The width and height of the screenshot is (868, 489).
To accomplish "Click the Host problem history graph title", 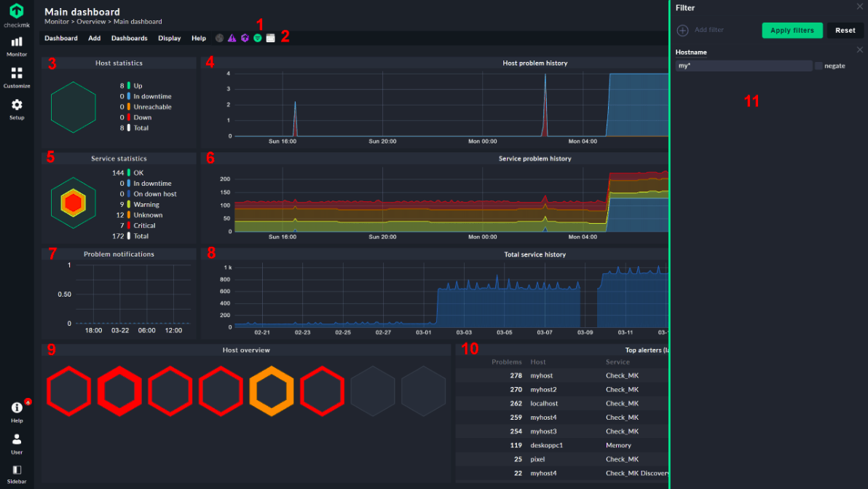I will coord(534,63).
